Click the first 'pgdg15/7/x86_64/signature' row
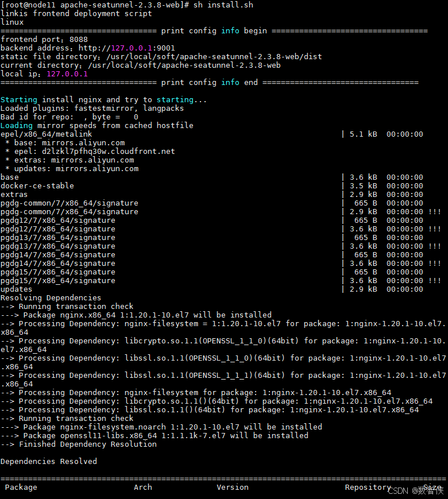Screen dimensions: 448x499 (x=212, y=272)
